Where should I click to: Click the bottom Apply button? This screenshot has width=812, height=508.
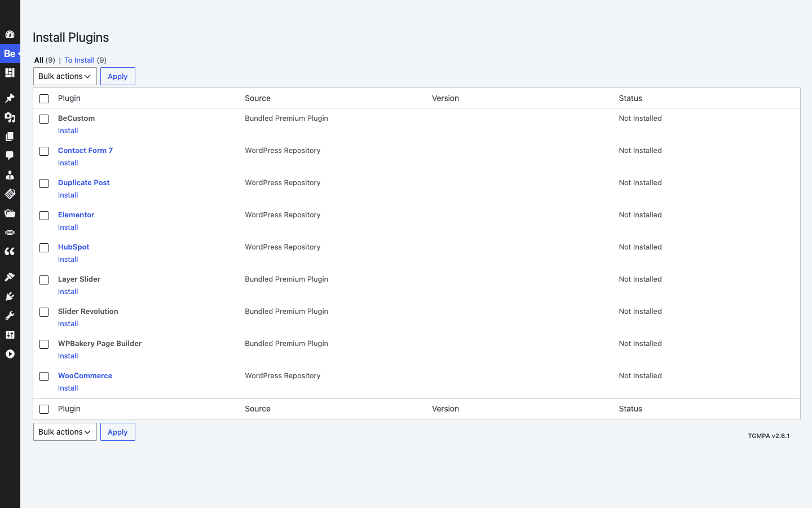118,432
